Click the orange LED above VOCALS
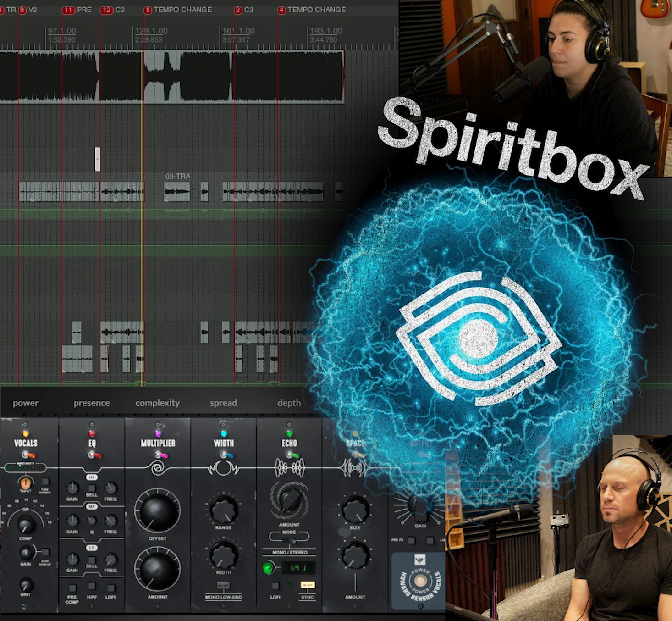This screenshot has width=672, height=621. pos(26,433)
